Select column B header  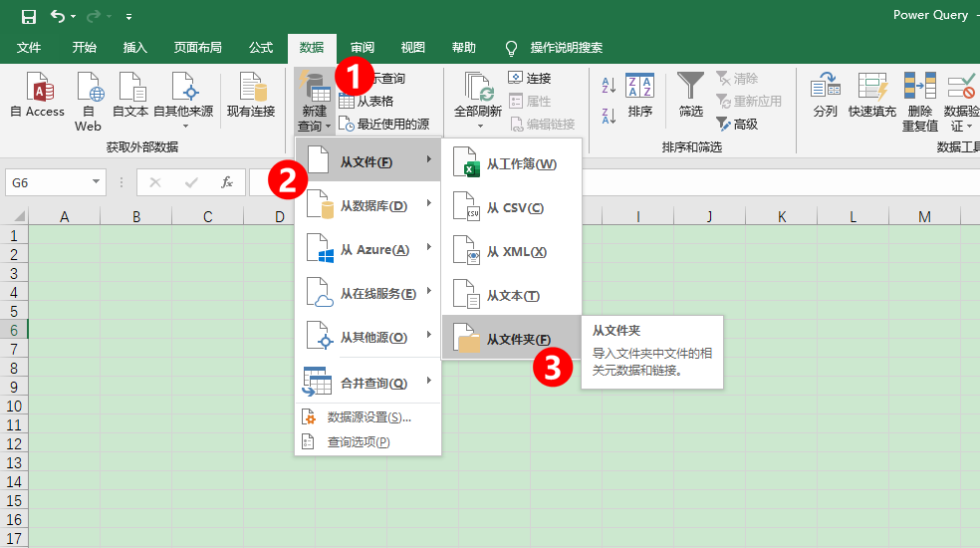click(x=136, y=216)
